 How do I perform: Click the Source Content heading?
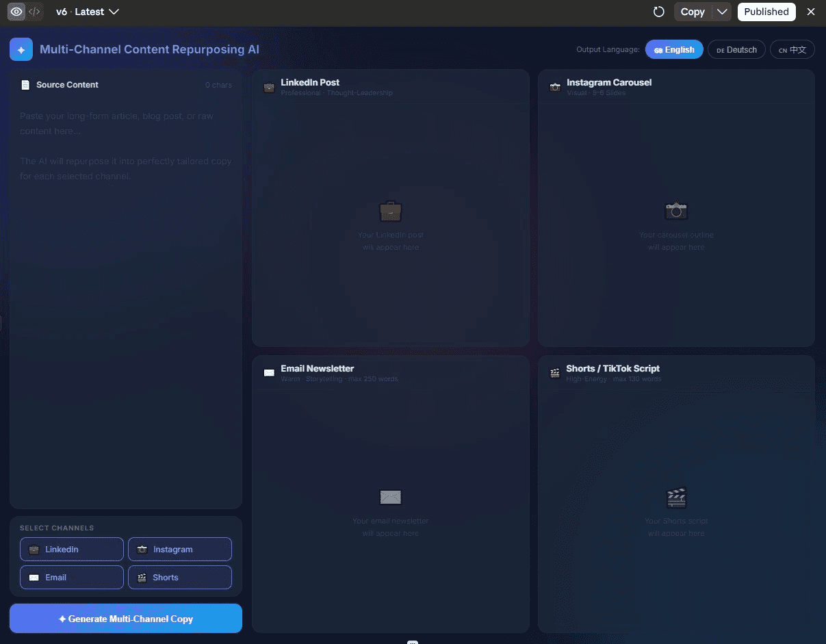click(67, 85)
